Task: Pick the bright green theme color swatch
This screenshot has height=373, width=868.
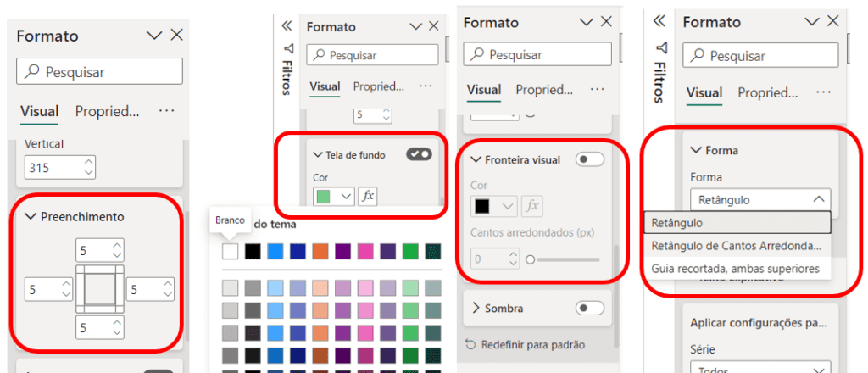Action: coord(410,252)
